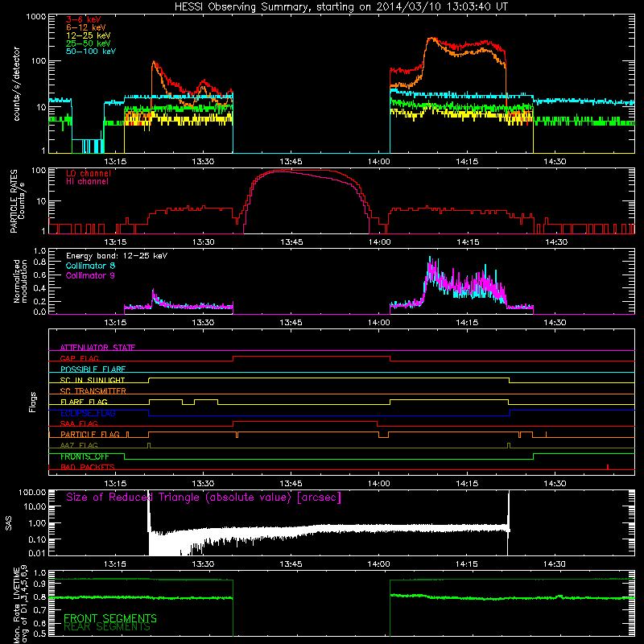Viewport: 644px width, 644px height.
Task: Click the BAD_PACKETS flag label
Action: [88, 467]
